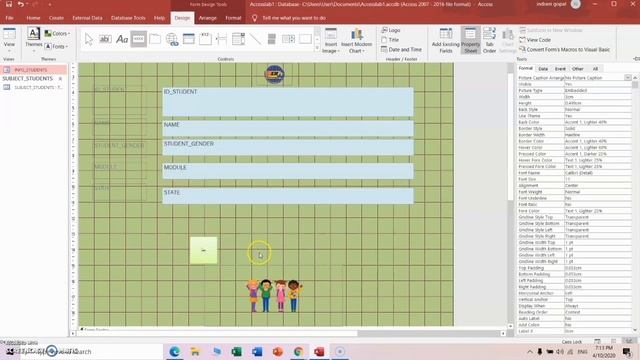Viewport: 640px width, 360px height.
Task: Click the Undo icon in title bar
Action: pos(20,4)
